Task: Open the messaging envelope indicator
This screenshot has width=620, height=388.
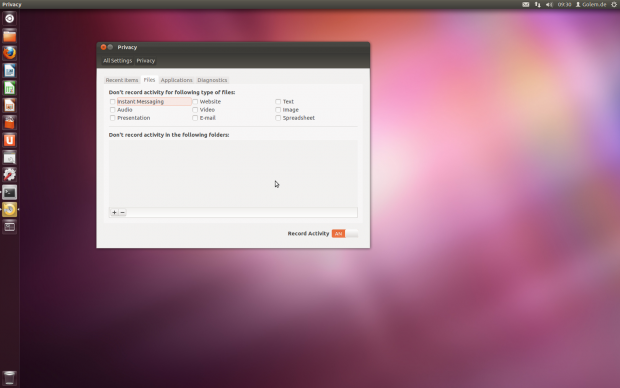Action: (525, 4)
